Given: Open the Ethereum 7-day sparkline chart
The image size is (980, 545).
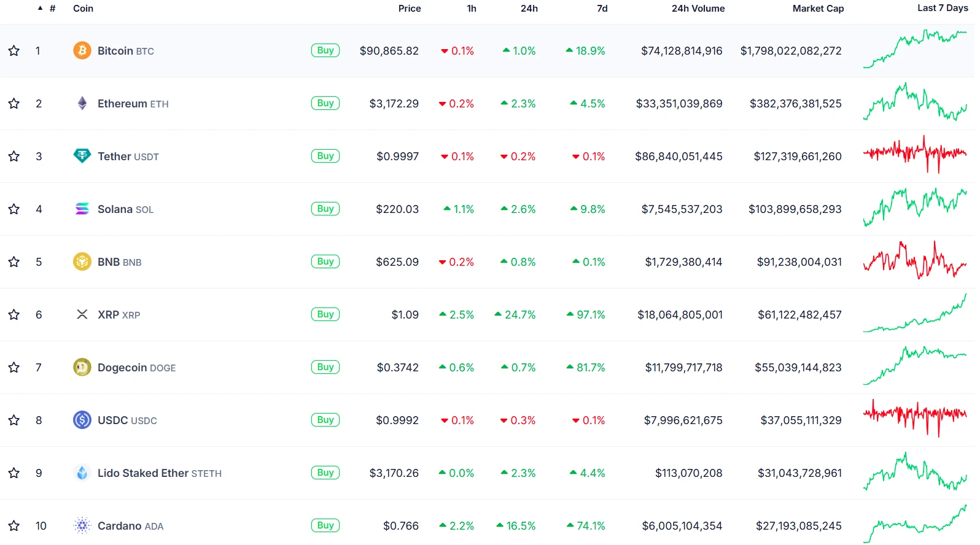Looking at the screenshot, I should pos(915,102).
